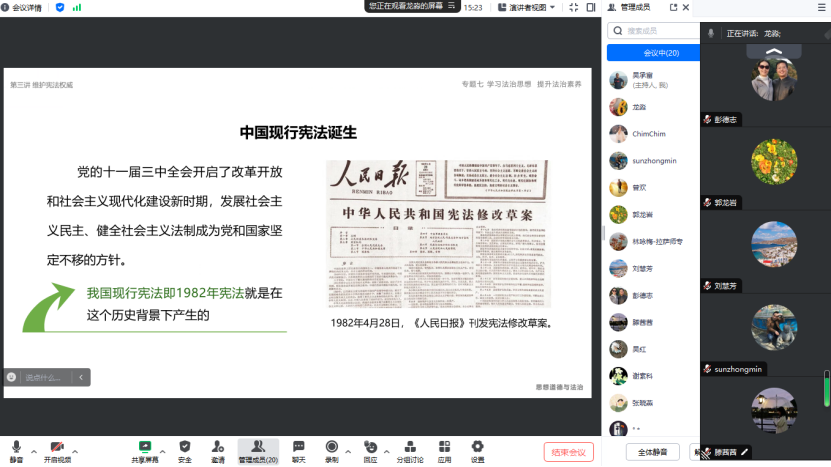Open the 安全 (security) shield icon
This screenshot has width=831, height=467.
click(184, 448)
